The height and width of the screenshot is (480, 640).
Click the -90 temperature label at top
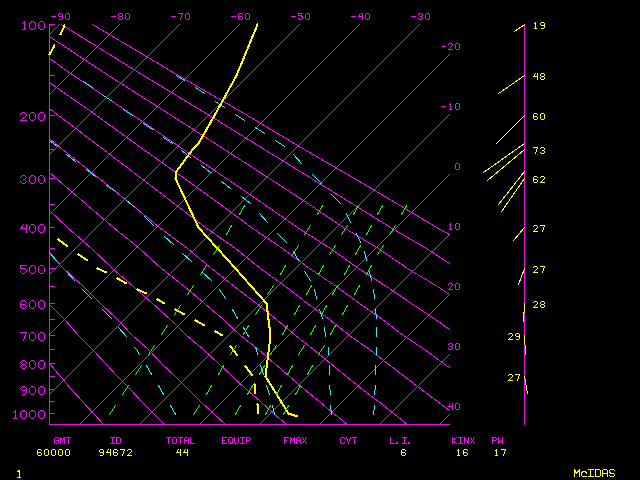coord(62,16)
